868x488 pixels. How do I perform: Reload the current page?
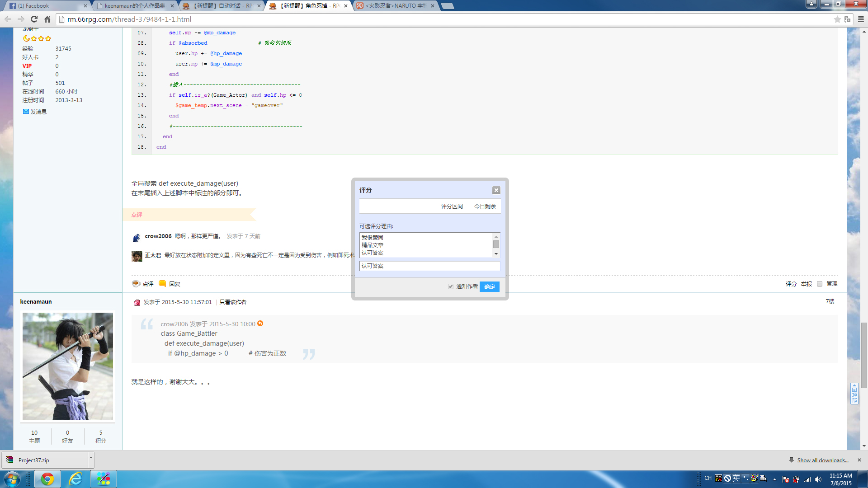tap(34, 19)
